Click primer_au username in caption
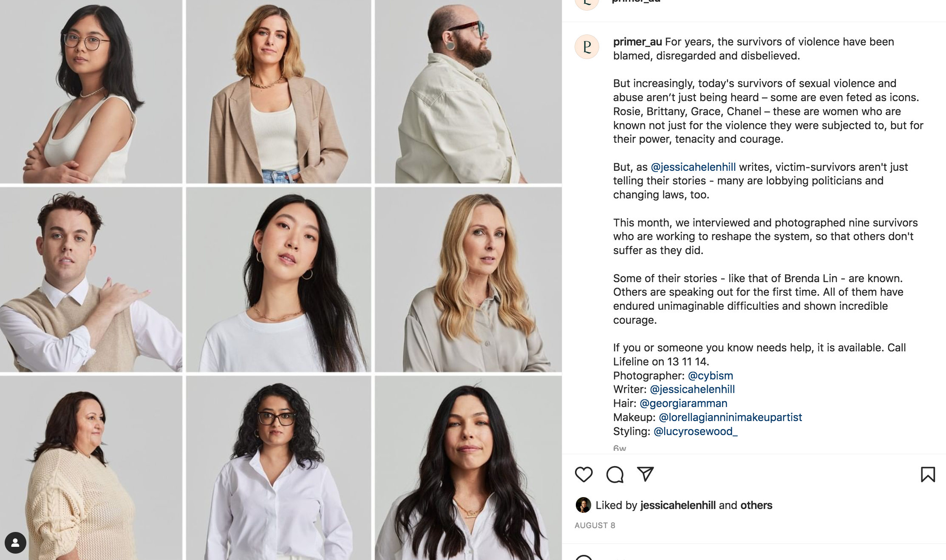 637,42
